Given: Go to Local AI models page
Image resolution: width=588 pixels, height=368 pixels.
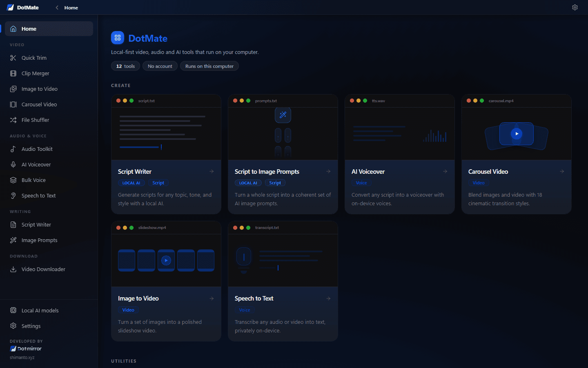Looking at the screenshot, I should pos(49,310).
